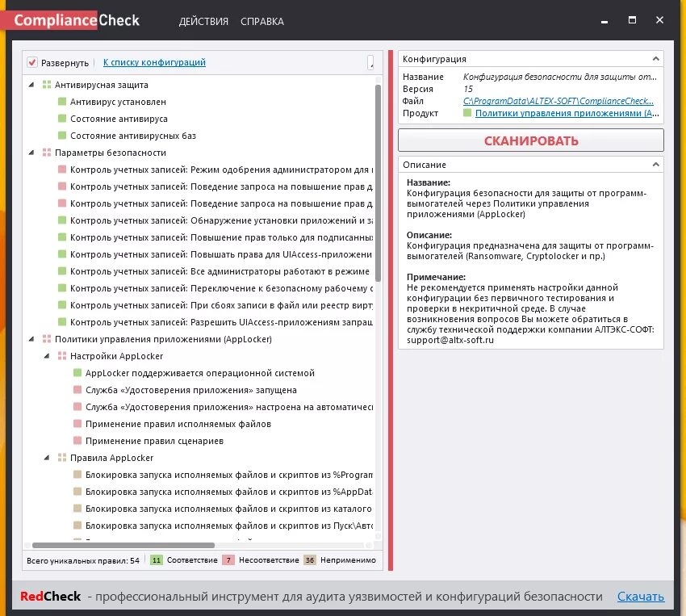Collapse the Конфигурация panel

(655, 59)
